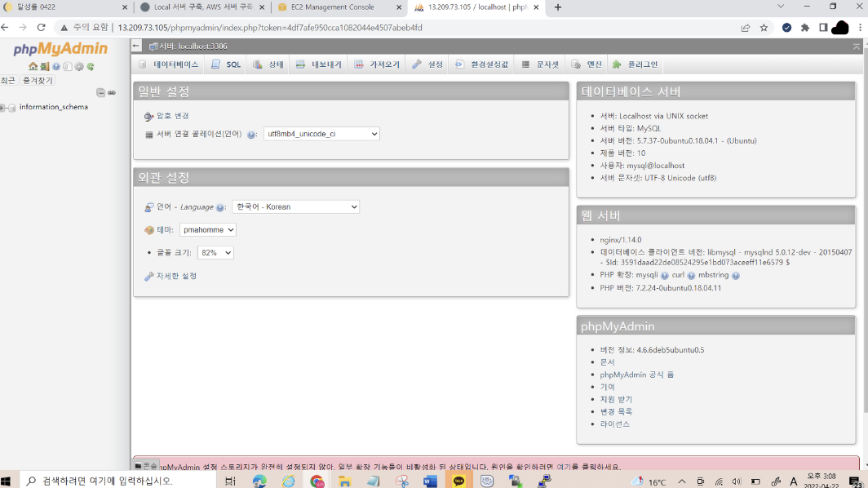The width and height of the screenshot is (868, 488).
Task: Open the phpMyAdmin 공식 홈 link
Action: [636, 375]
